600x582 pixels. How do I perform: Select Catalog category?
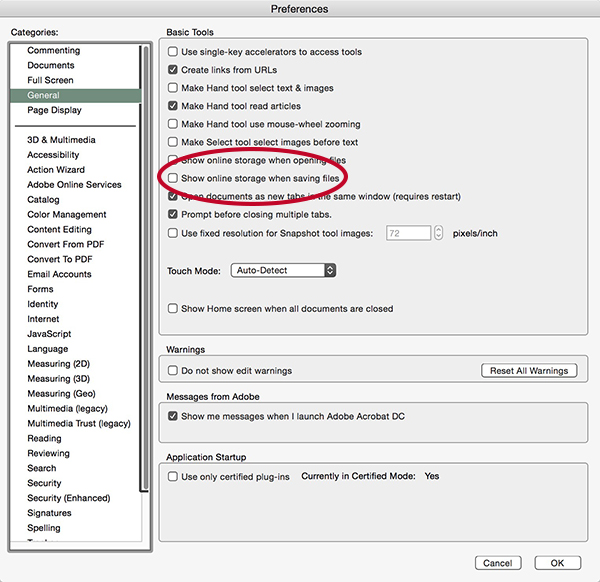click(x=43, y=200)
